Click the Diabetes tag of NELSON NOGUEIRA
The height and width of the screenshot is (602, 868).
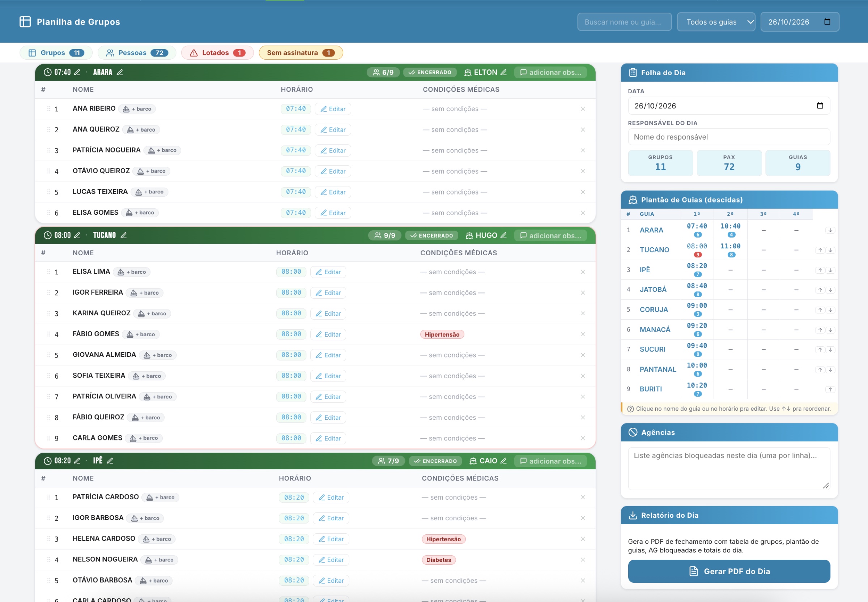(x=439, y=560)
